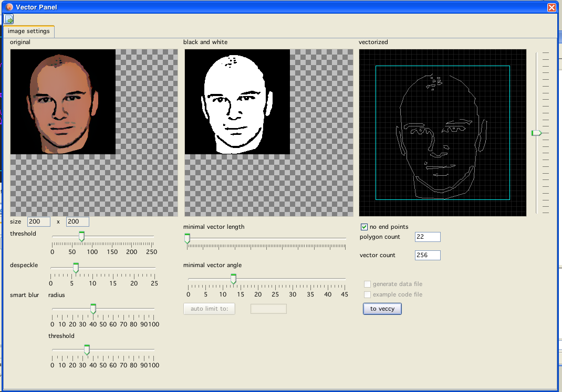Click the smart blur radius slider handle
Screen dimensions: 562x392
93,309
